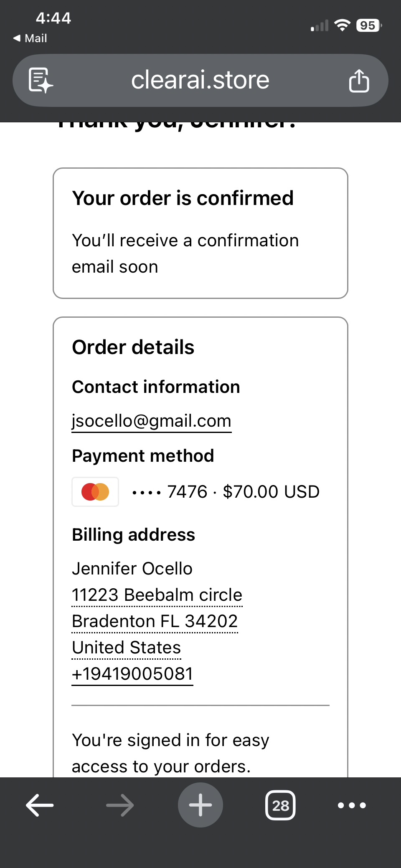This screenshot has width=401, height=868.
Task: Tap the battery indicator in status bar
Action: coord(368,25)
